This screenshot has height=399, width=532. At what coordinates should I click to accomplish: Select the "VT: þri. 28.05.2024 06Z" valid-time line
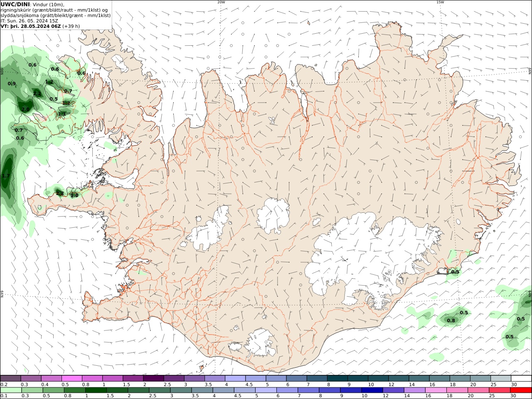coord(31,26)
